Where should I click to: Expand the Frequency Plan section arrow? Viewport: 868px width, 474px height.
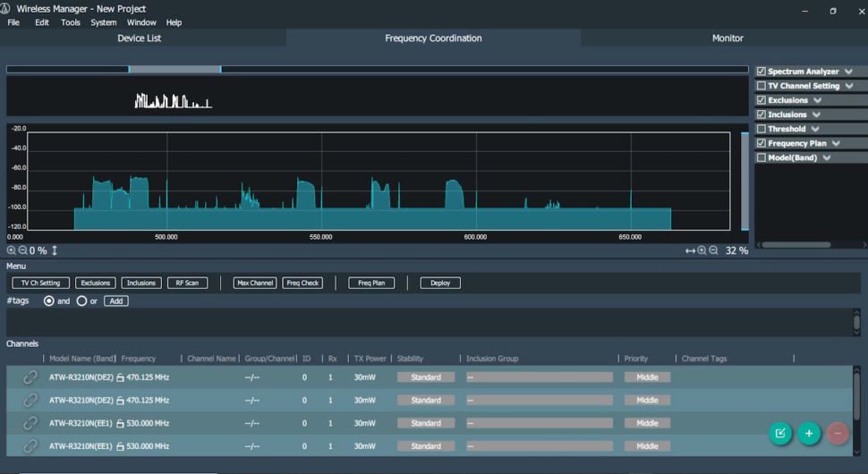836,143
